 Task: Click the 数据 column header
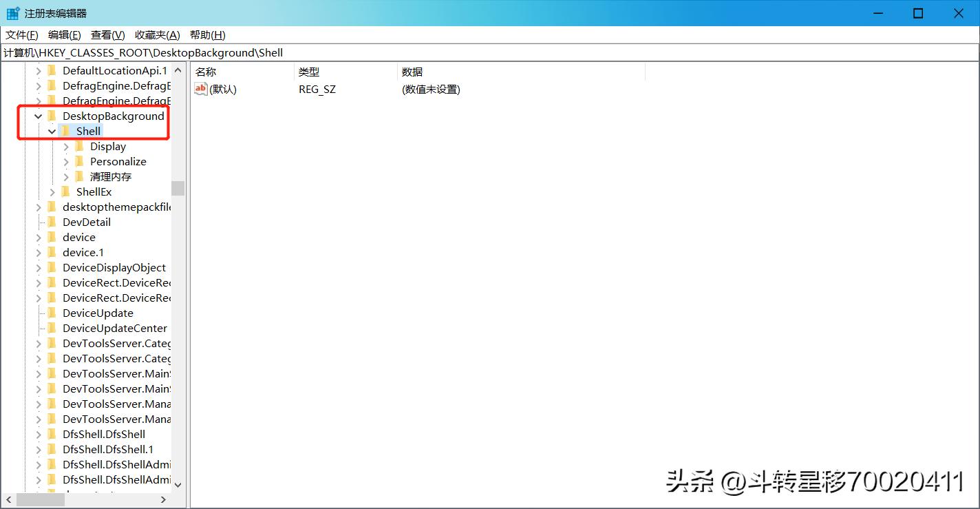[x=413, y=71]
